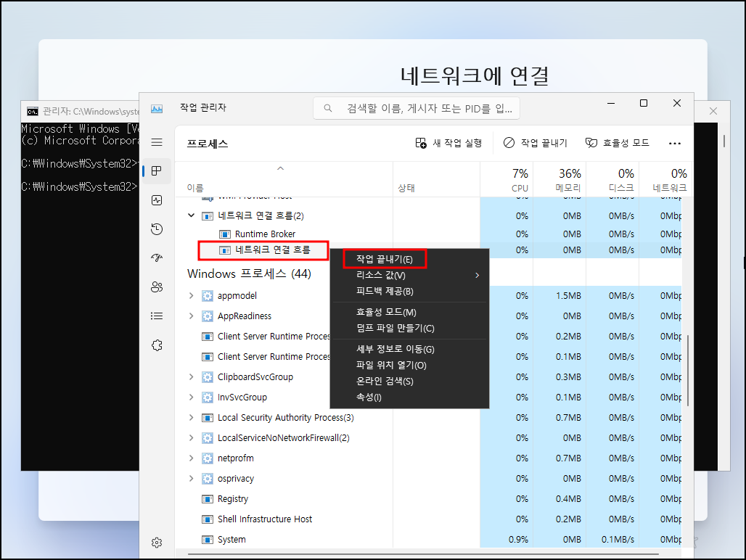Click the 작업 끝내기 toolbar button

536,143
